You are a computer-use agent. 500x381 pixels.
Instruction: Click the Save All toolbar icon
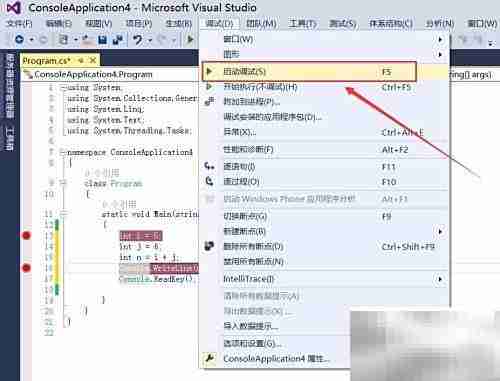(118, 40)
